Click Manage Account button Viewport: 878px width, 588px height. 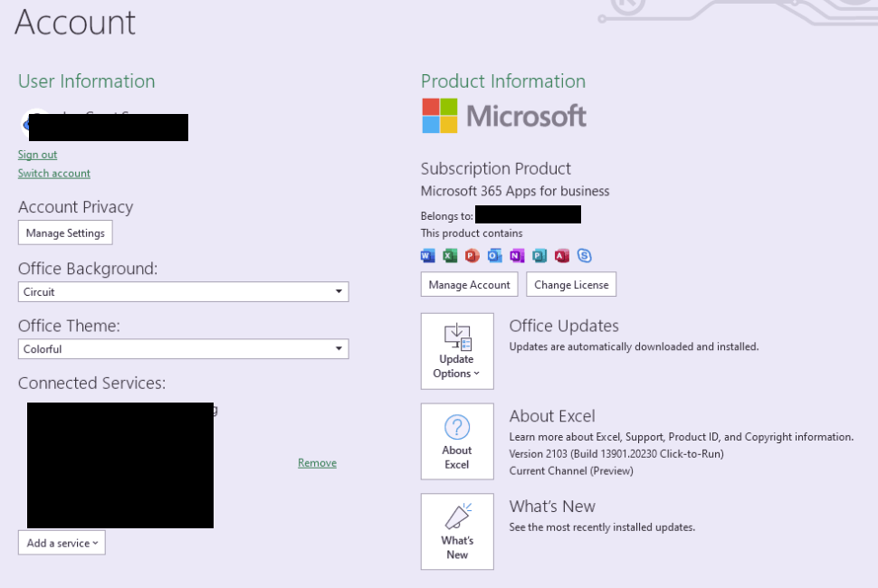[469, 284]
